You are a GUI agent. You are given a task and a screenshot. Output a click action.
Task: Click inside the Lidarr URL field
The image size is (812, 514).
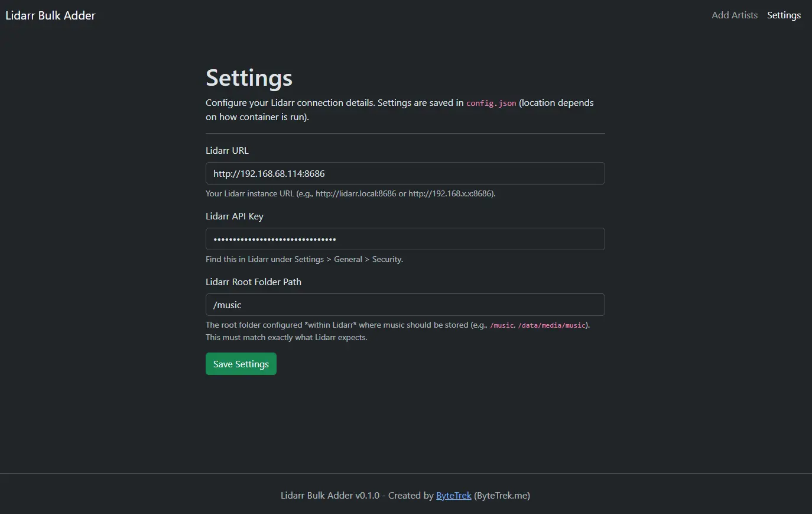coord(405,173)
